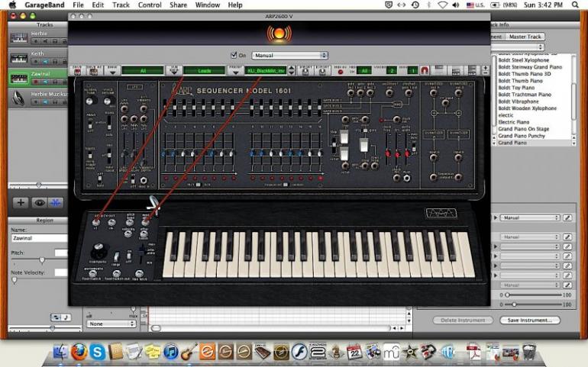Open the Trash in the Dock
Viewport: 588px width, 367px height.
[528, 353]
